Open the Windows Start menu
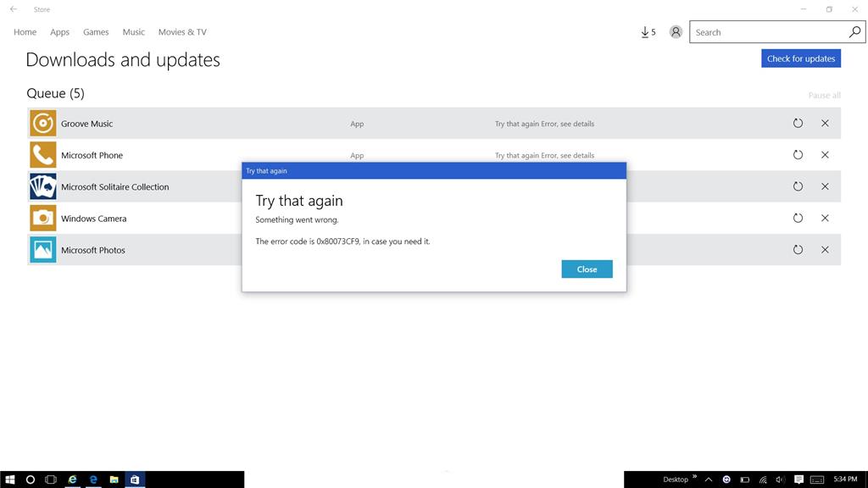 [x=10, y=480]
